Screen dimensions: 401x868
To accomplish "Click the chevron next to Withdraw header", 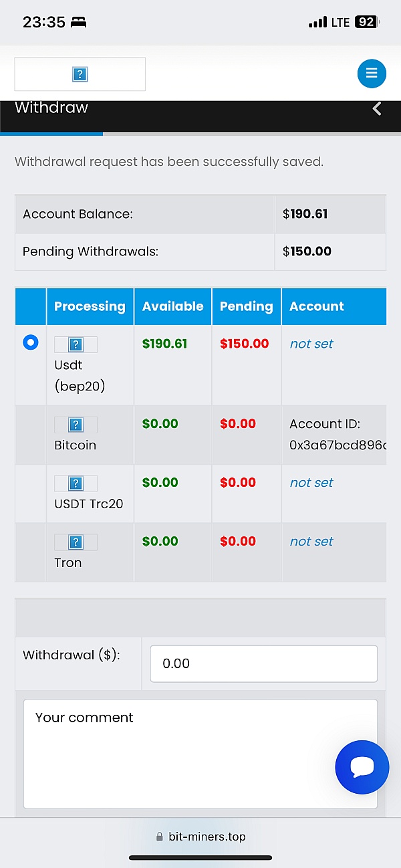I will coord(376,108).
